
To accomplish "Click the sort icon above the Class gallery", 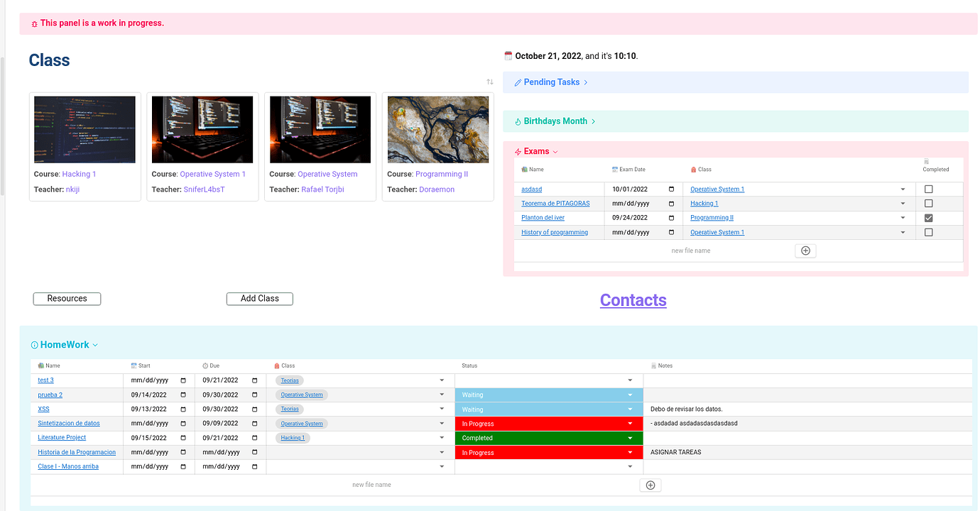I will 489,81.
